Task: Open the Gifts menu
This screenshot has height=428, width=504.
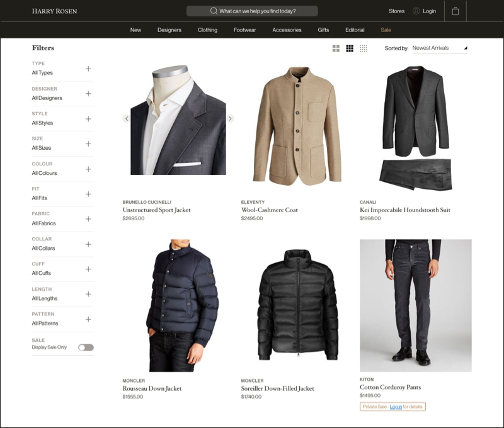Action: (x=323, y=30)
